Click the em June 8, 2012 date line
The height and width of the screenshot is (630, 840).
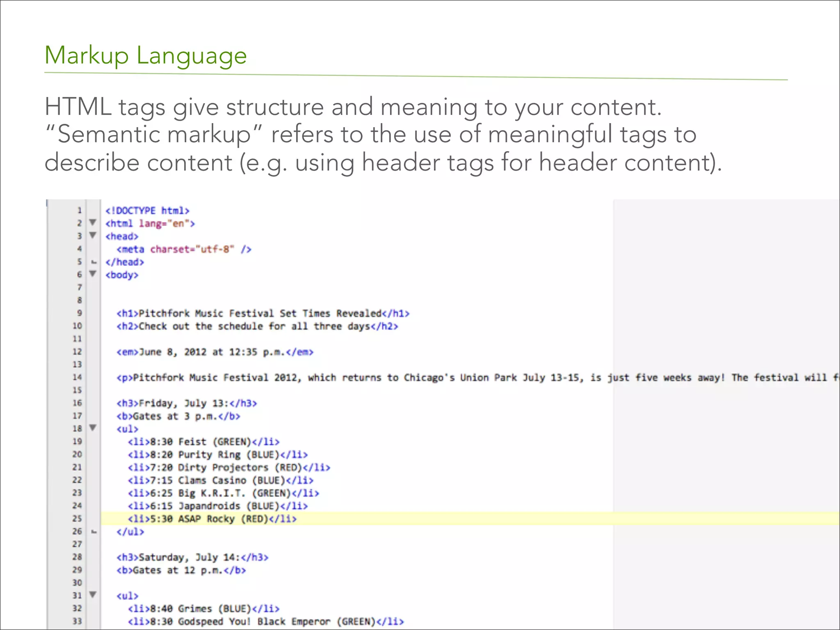tap(215, 352)
